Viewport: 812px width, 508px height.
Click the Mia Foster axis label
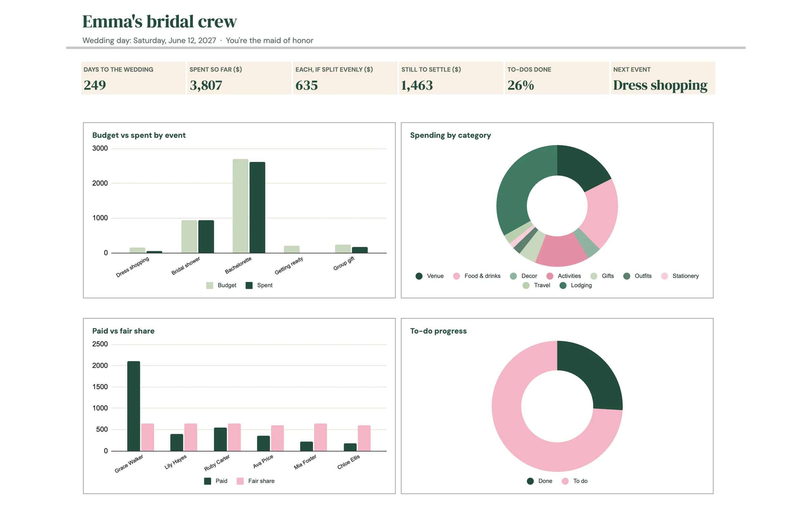(x=306, y=462)
